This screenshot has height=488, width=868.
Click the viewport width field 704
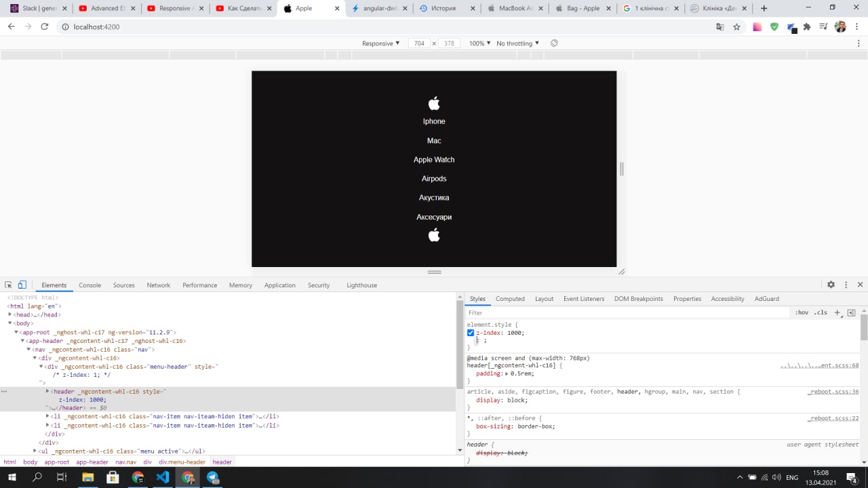click(x=419, y=43)
